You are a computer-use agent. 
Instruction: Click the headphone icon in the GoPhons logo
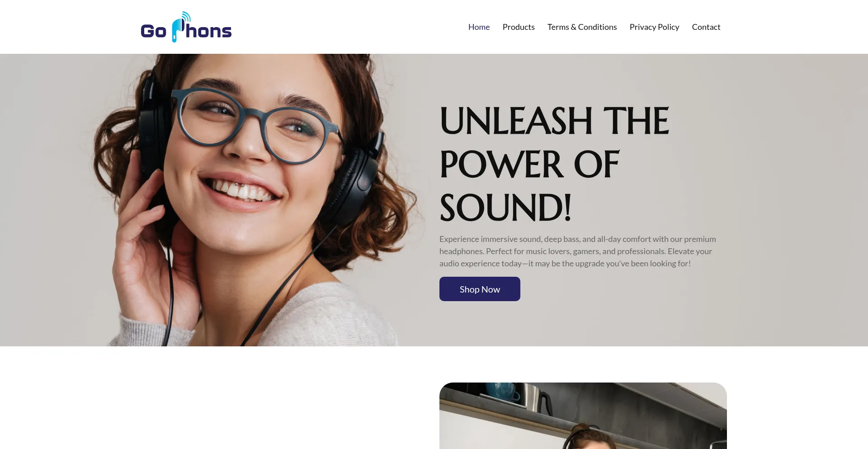(x=181, y=27)
